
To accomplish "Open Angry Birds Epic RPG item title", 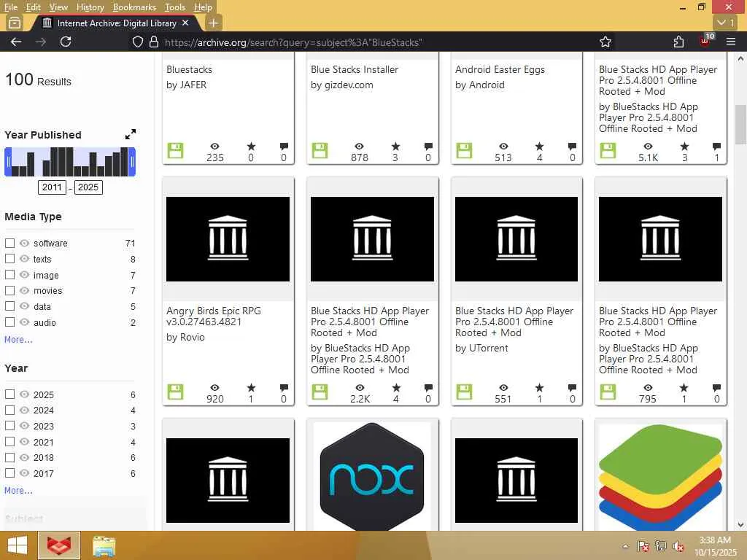I will click(214, 316).
